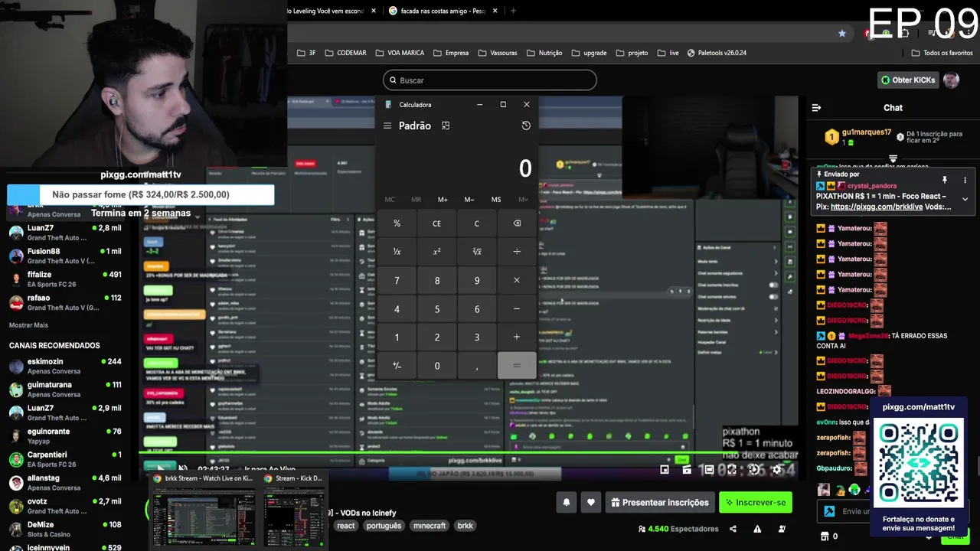
Task: Click the Mostrar Mais link in the sidebar
Action: 28,325
